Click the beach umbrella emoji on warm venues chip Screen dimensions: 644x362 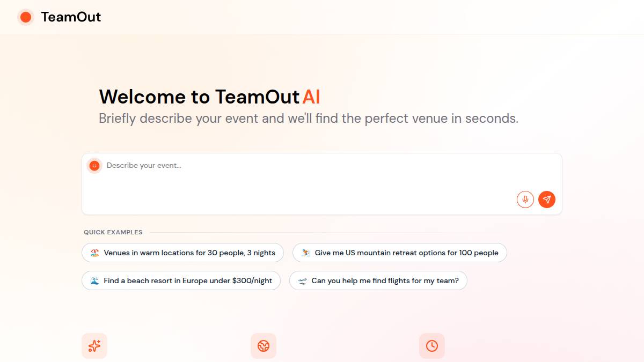[x=95, y=253]
